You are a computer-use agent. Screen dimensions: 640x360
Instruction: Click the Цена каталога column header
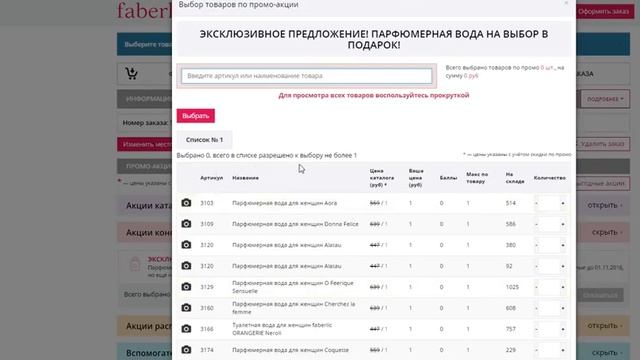coord(382,178)
